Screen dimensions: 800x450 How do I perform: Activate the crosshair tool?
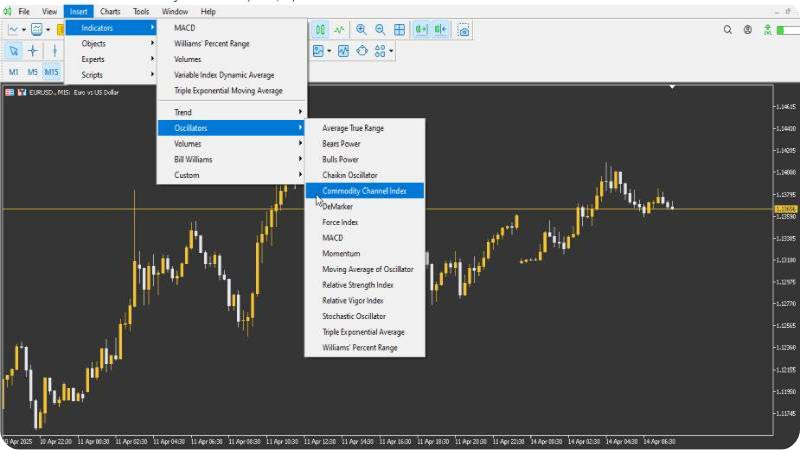coord(33,51)
